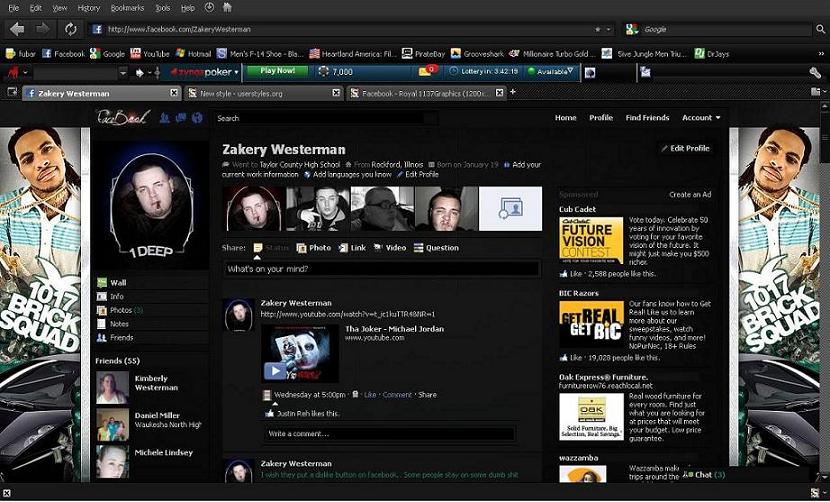Click the Write a comment field
This screenshot has height=502, width=830.
click(390, 434)
